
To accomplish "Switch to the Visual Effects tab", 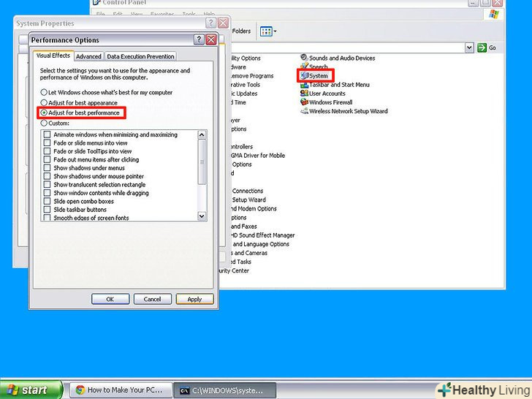I will point(53,56).
